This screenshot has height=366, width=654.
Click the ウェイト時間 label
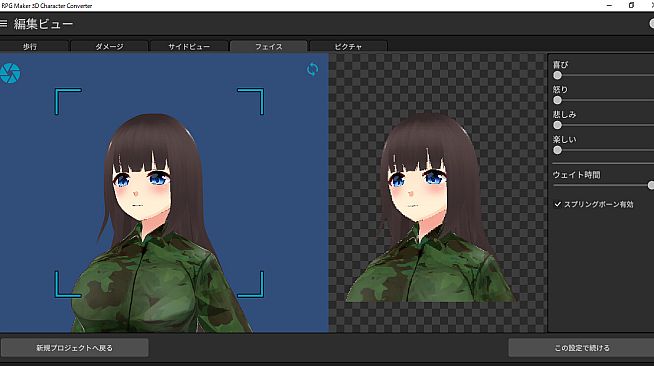point(576,175)
